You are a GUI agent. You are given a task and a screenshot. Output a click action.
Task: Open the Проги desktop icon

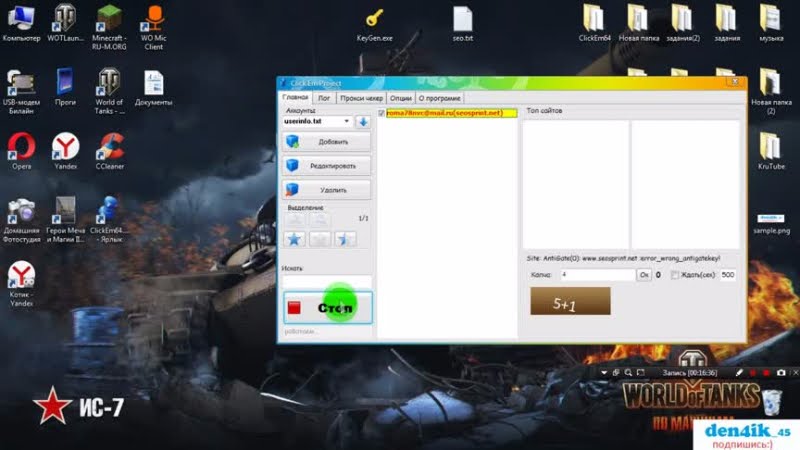click(x=65, y=87)
